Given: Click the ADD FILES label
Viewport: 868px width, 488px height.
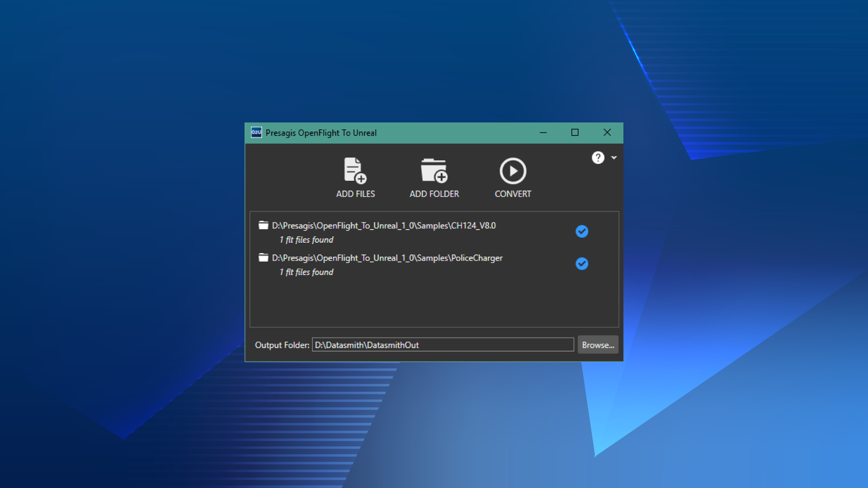Looking at the screenshot, I should pos(355,194).
